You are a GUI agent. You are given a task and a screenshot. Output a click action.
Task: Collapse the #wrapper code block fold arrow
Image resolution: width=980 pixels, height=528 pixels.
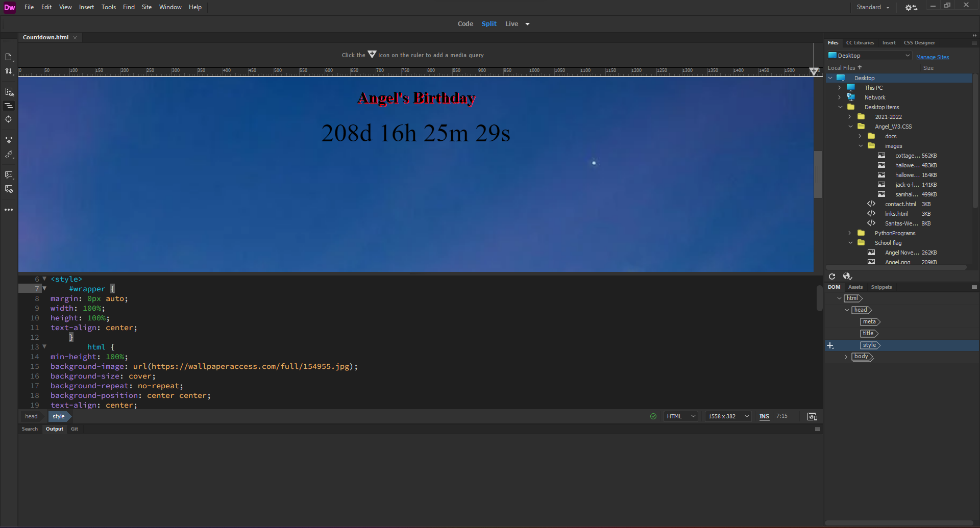[x=44, y=289]
